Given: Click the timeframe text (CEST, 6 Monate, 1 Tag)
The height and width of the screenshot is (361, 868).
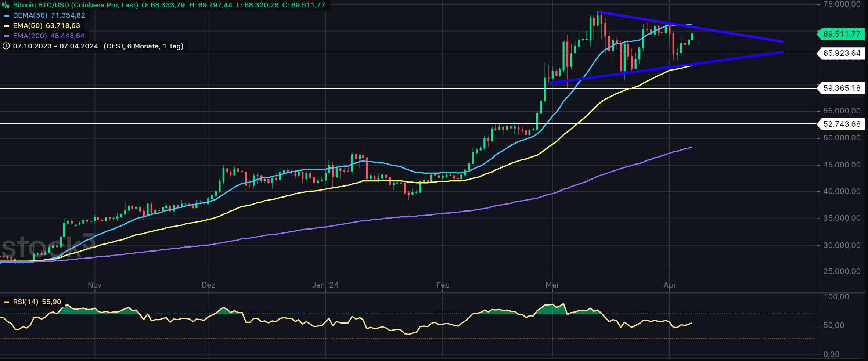Looking at the screenshot, I should [x=143, y=46].
